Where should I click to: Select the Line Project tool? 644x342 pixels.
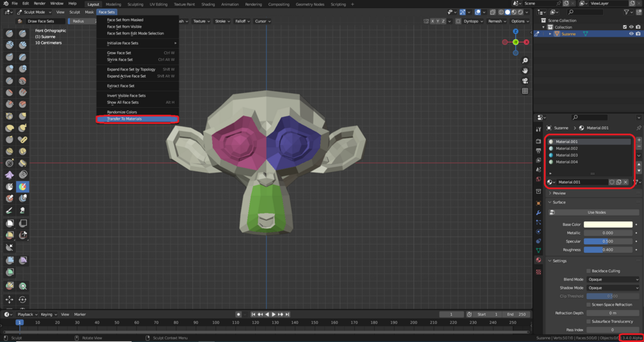pyautogui.click(x=10, y=248)
